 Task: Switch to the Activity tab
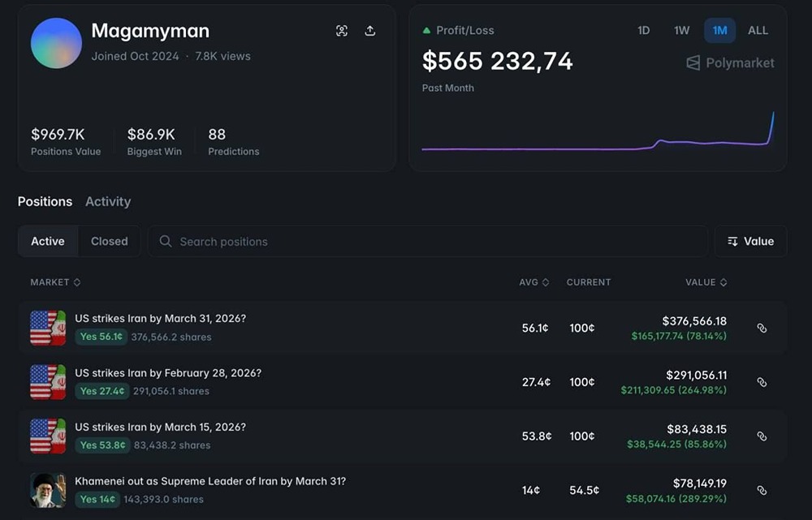point(108,201)
